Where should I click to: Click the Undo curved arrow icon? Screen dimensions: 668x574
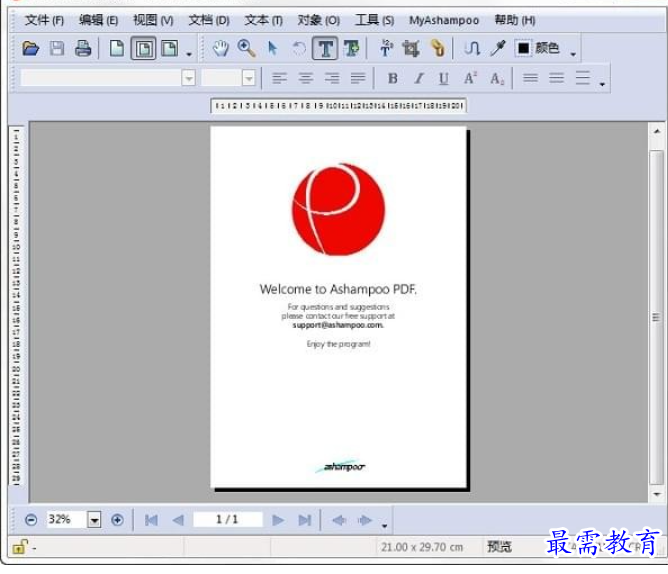(x=299, y=49)
